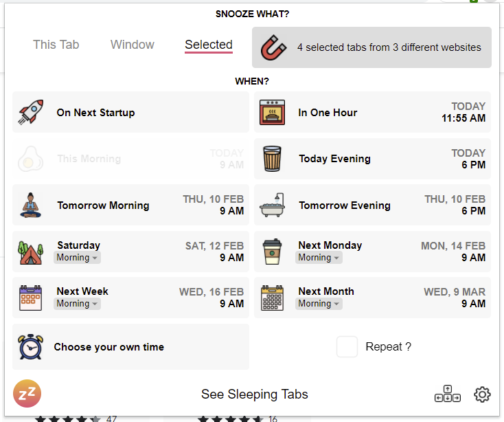Click the meditating person Tomorrow Morning icon
This screenshot has width=504, height=422.
tap(31, 205)
